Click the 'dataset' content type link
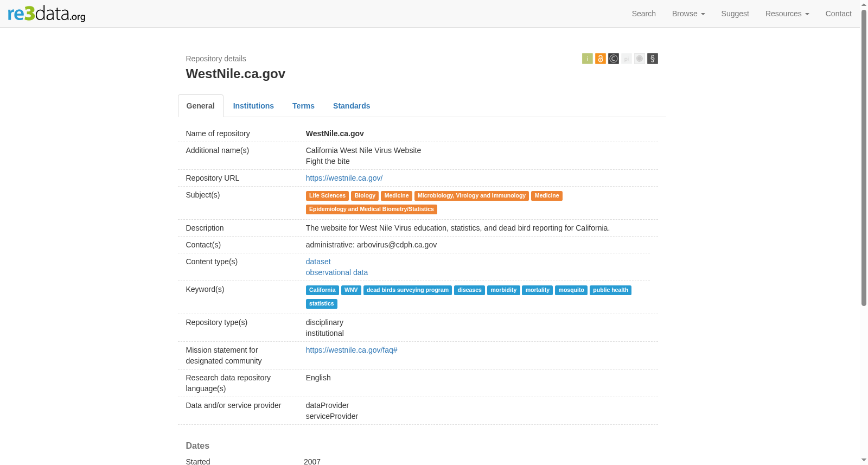 coord(318,262)
